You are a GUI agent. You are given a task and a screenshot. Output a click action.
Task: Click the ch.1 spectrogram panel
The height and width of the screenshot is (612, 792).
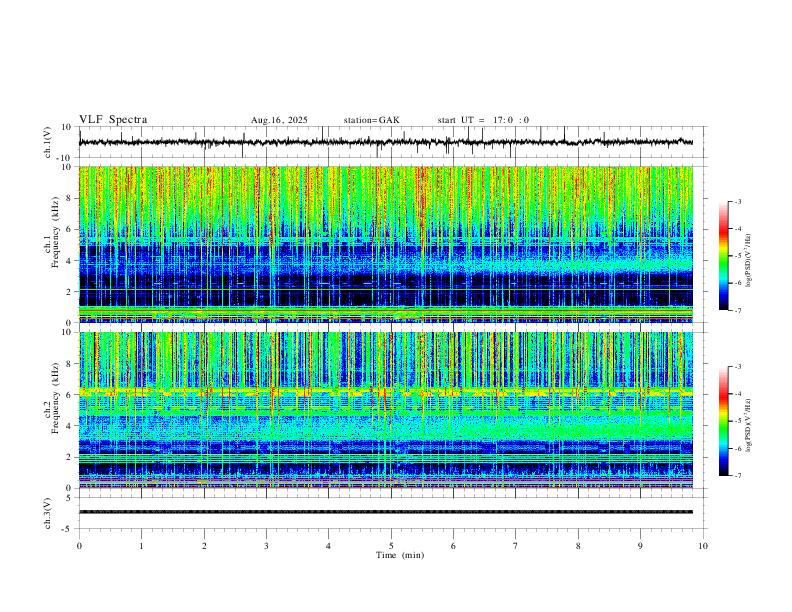(386, 244)
